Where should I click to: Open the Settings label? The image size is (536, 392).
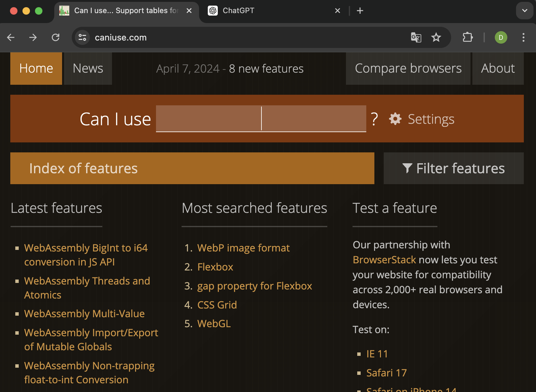(431, 119)
